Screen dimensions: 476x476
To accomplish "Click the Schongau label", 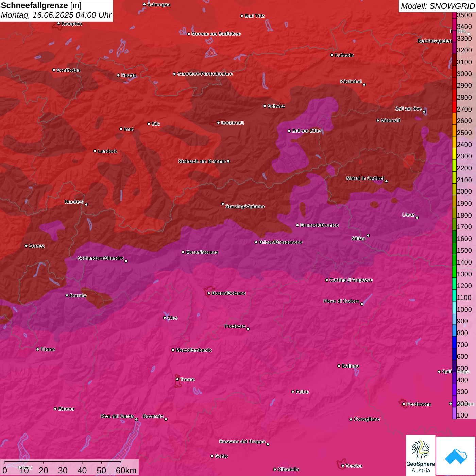I will [x=158, y=5].
